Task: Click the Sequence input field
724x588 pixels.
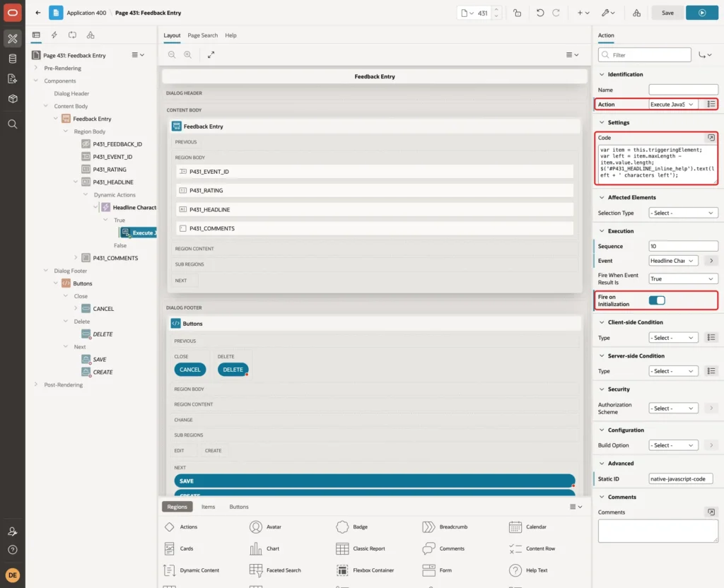Action: click(684, 246)
